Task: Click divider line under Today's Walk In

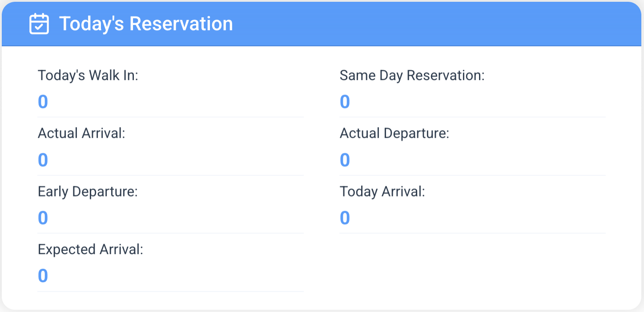Action: tap(171, 117)
